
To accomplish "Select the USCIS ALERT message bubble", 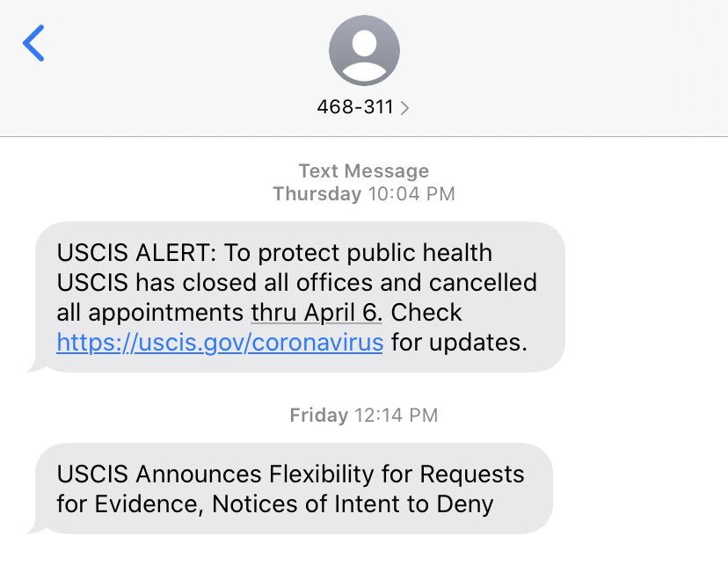I will tap(300, 297).
